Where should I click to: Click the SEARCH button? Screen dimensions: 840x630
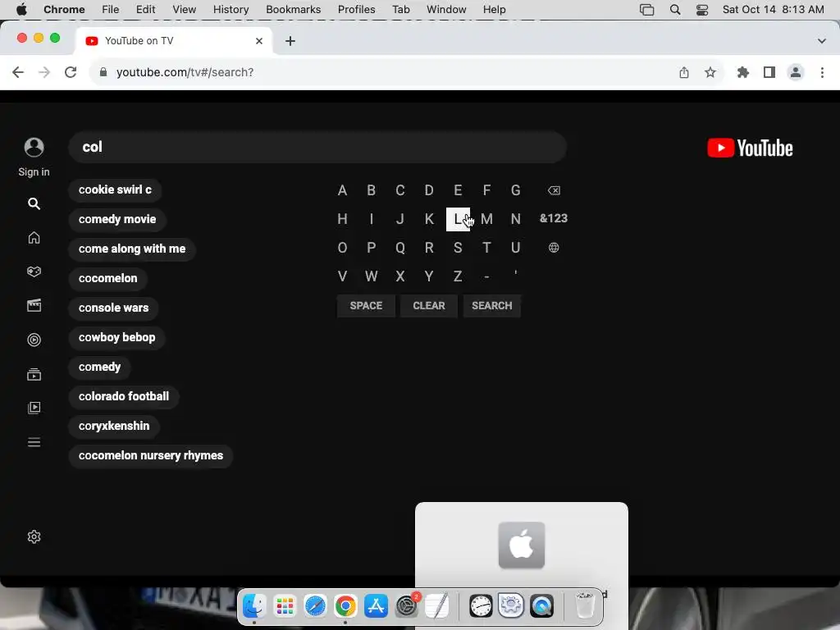pyautogui.click(x=492, y=306)
